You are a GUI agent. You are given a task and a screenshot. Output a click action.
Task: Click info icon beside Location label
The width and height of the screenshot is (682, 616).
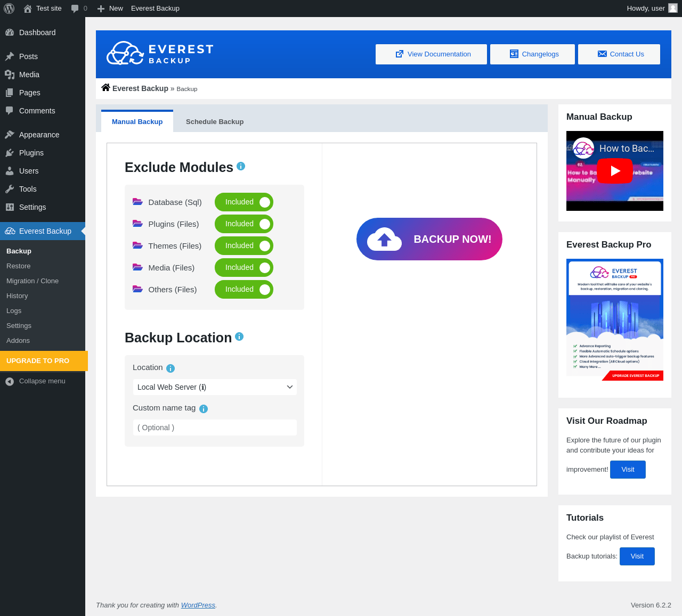pyautogui.click(x=170, y=368)
